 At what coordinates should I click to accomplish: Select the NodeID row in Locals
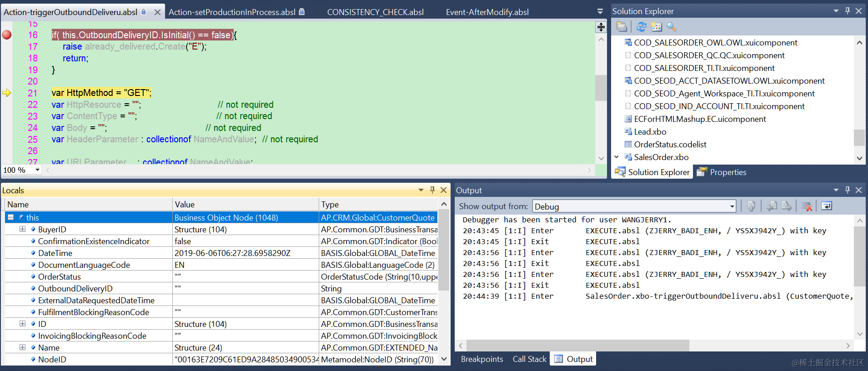coord(221,359)
